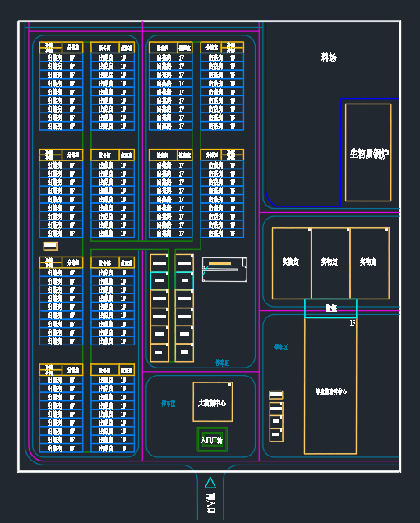Click the 1F floor label beside the tall building
420x523 pixels.
(353, 322)
